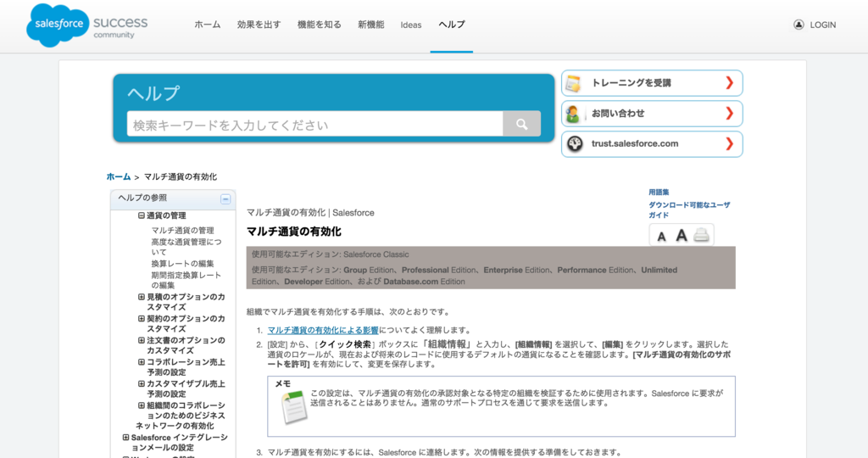The width and height of the screenshot is (868, 458).
Task: Expand Salesforce インテグレーションメールの設定 node
Action: pyautogui.click(x=125, y=438)
